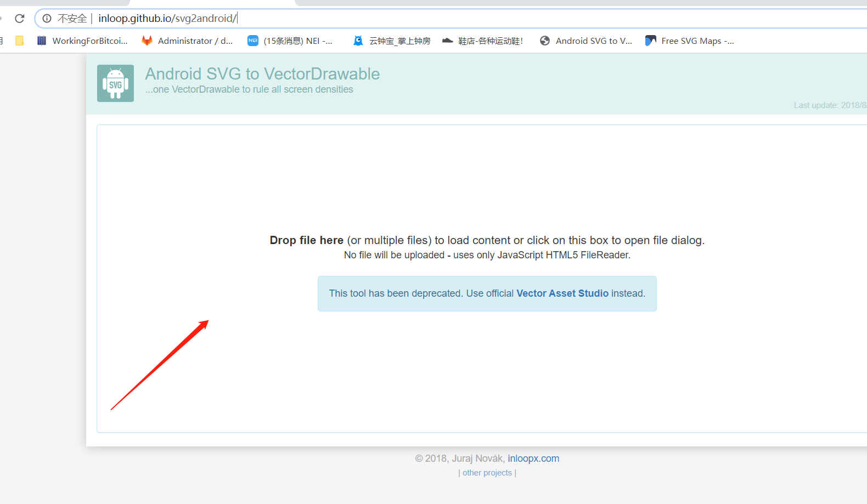
Task: Open the 'other projects' link
Action: pyautogui.click(x=487, y=473)
